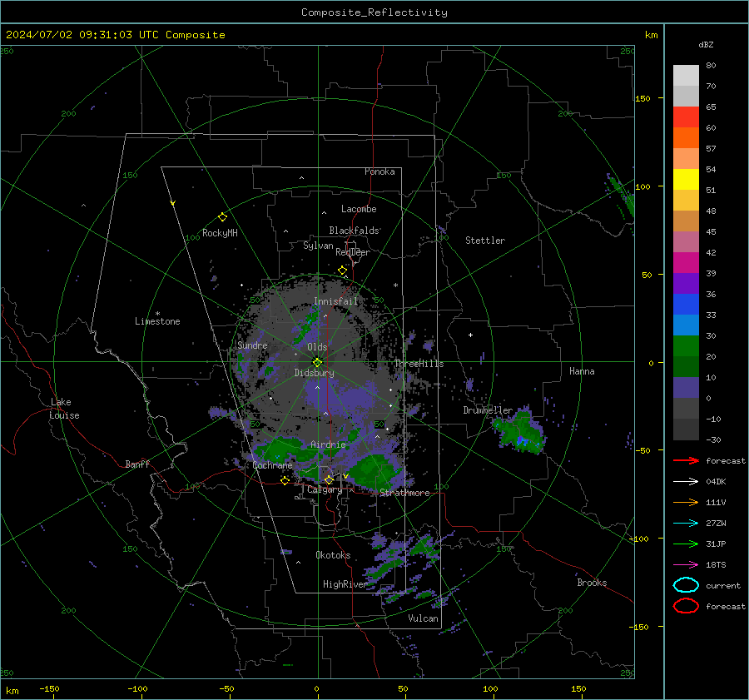Click the orange 111V arrow in legend

[x=686, y=502]
